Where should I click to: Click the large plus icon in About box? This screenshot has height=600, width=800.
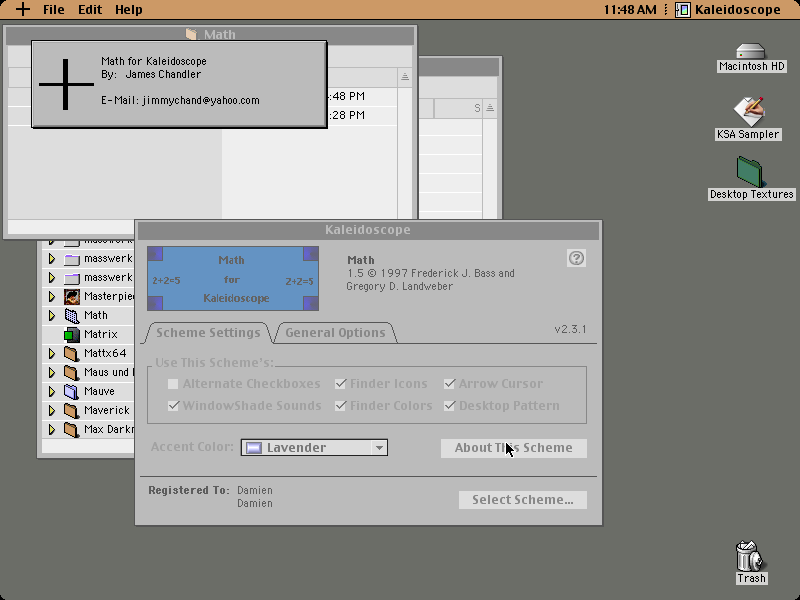tap(66, 84)
